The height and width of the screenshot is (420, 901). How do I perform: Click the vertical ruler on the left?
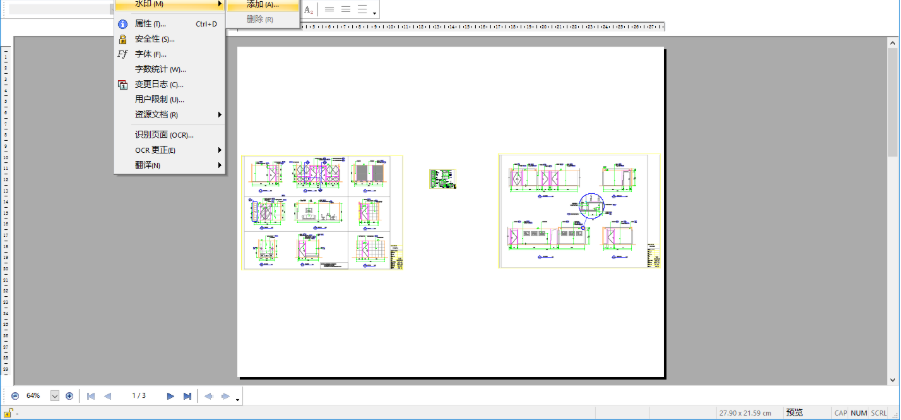(x=6, y=212)
